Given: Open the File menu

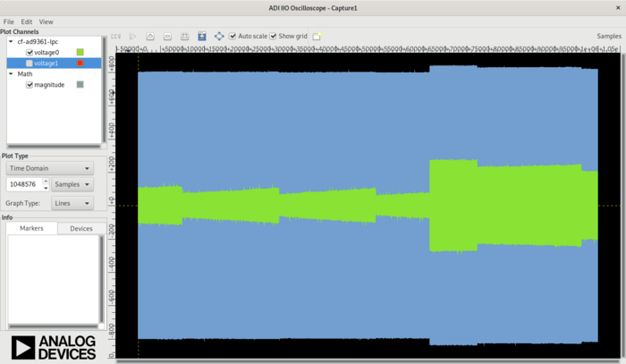Looking at the screenshot, I should click(8, 21).
